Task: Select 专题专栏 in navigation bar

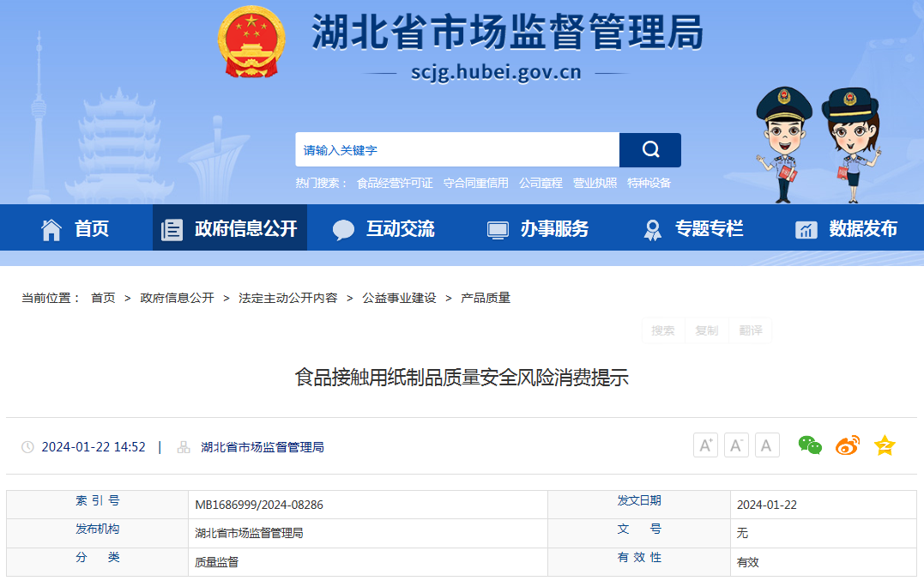Action: point(692,229)
